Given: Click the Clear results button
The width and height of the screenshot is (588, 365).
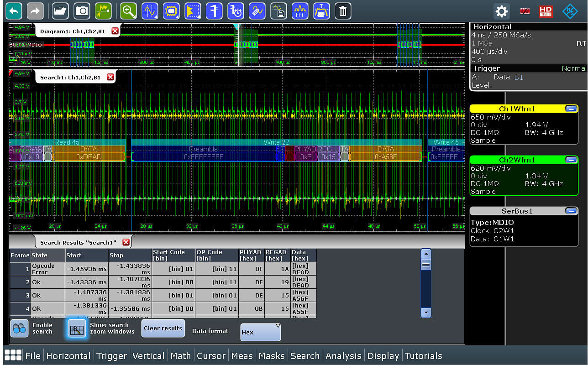Looking at the screenshot, I should [x=163, y=328].
